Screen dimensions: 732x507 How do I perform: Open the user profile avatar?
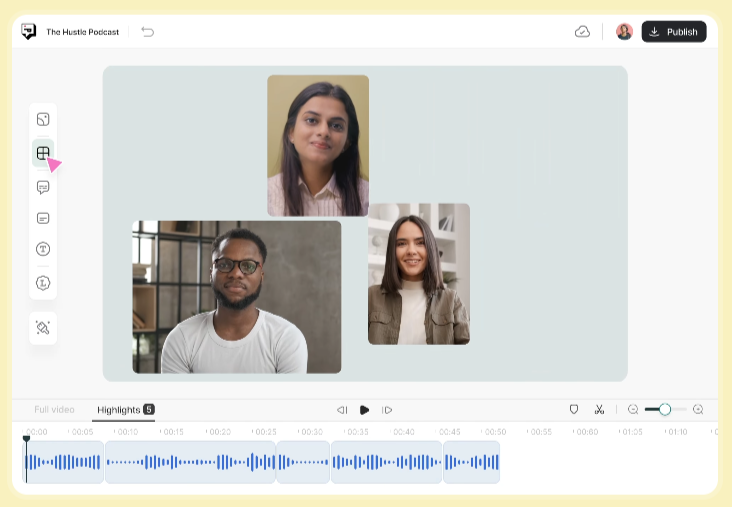coord(624,32)
